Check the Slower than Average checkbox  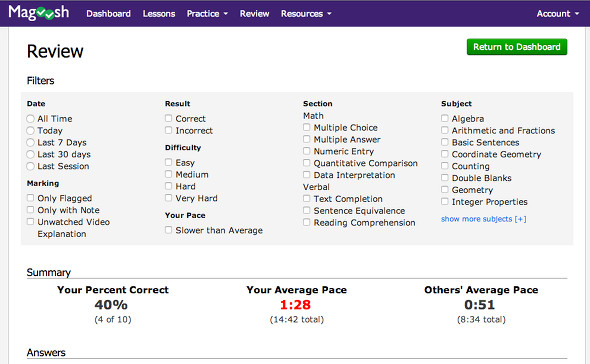tap(169, 230)
